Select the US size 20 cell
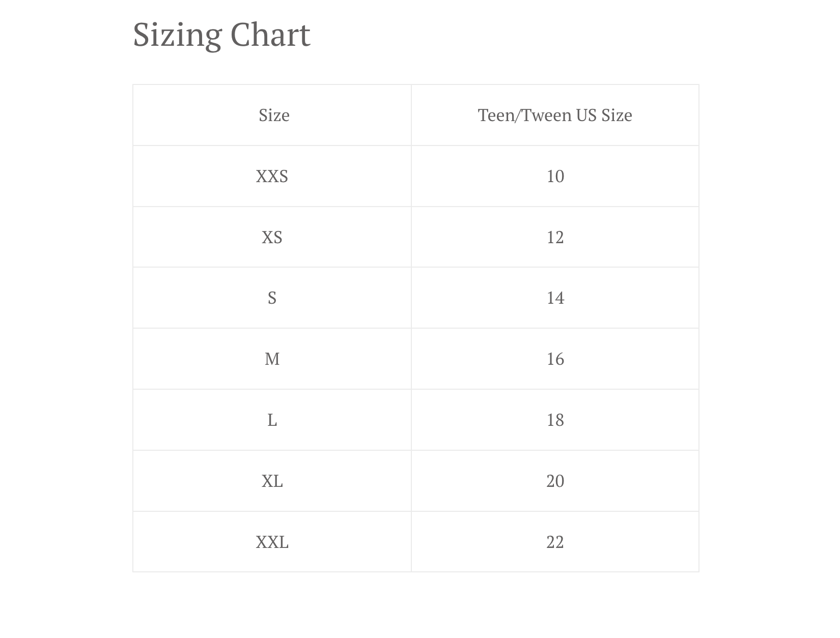 point(555,481)
